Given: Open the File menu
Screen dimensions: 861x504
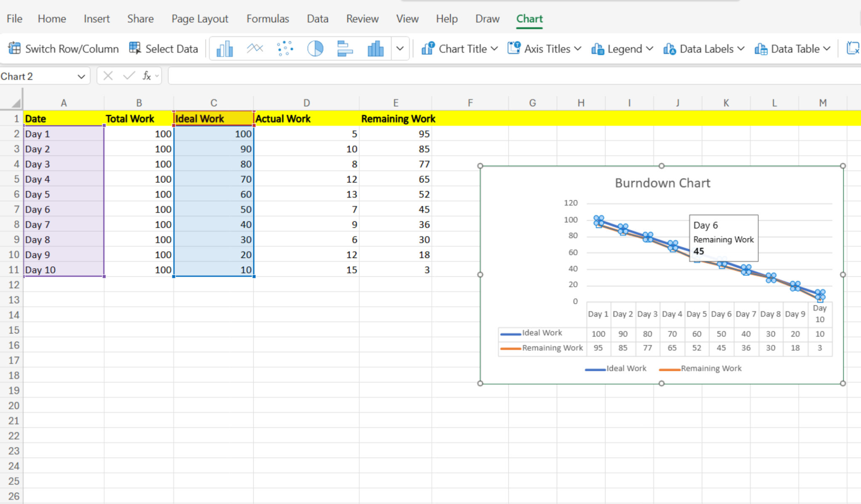Looking at the screenshot, I should pyautogui.click(x=14, y=19).
